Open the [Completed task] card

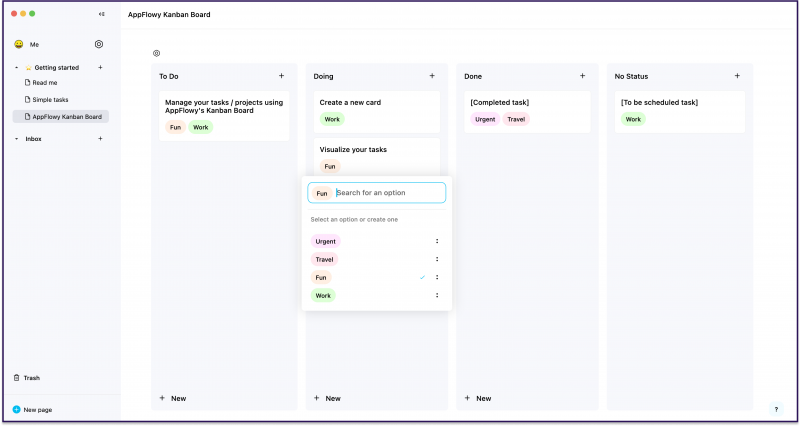[x=528, y=112]
